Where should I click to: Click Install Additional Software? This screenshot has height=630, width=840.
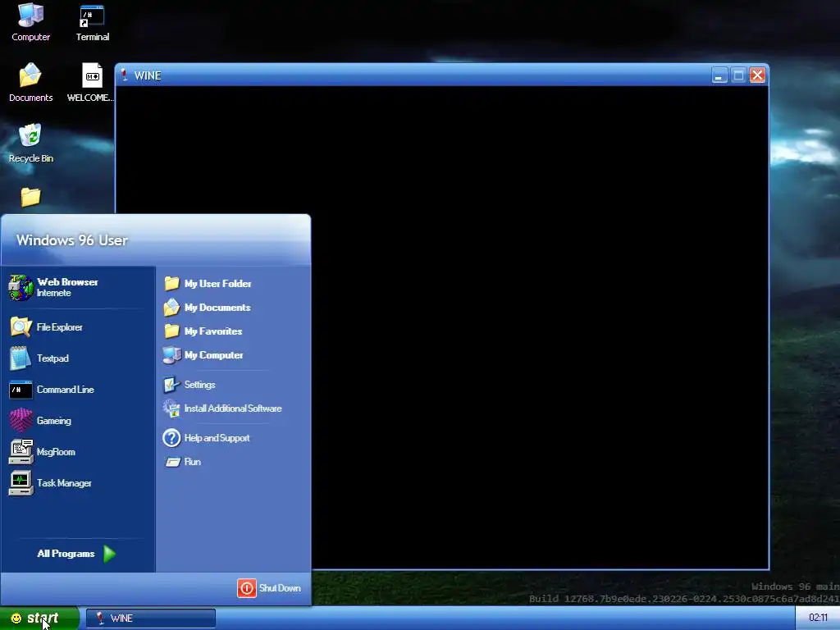(223, 409)
